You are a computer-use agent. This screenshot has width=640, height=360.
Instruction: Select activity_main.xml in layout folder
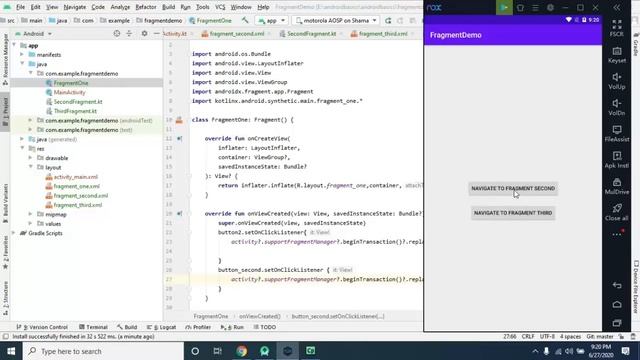(x=76, y=177)
